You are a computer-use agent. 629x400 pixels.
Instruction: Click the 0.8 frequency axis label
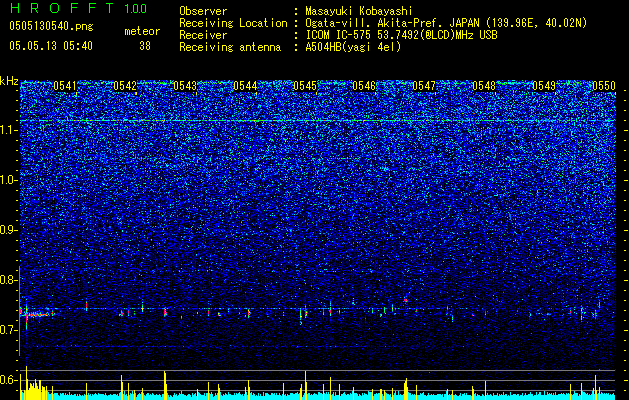tap(9, 280)
